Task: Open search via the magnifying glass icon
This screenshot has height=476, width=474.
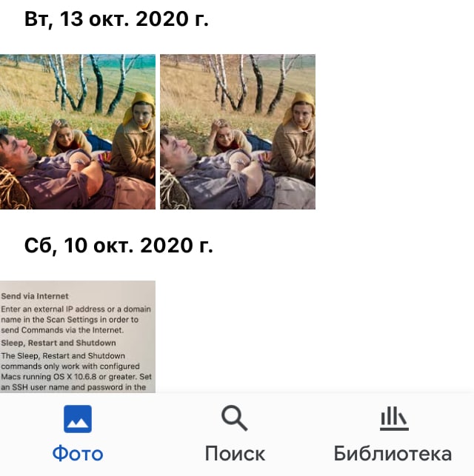Action: pyautogui.click(x=235, y=418)
